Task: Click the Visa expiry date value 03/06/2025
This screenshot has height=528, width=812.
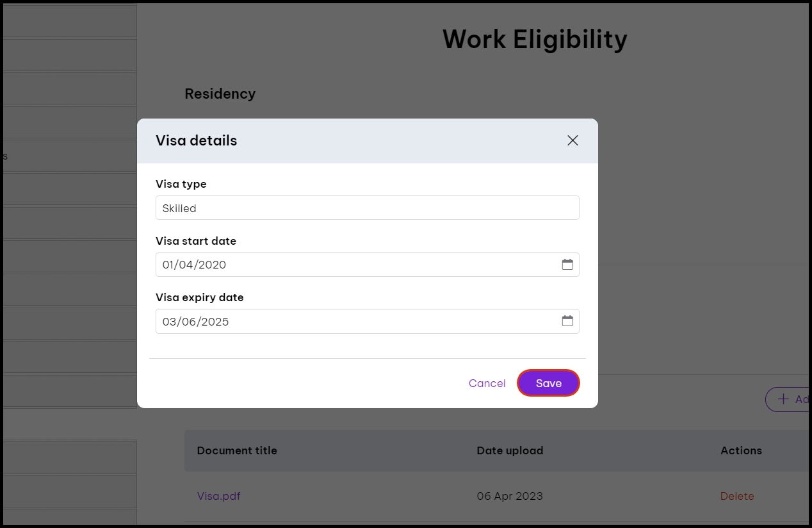Action: [196, 322]
